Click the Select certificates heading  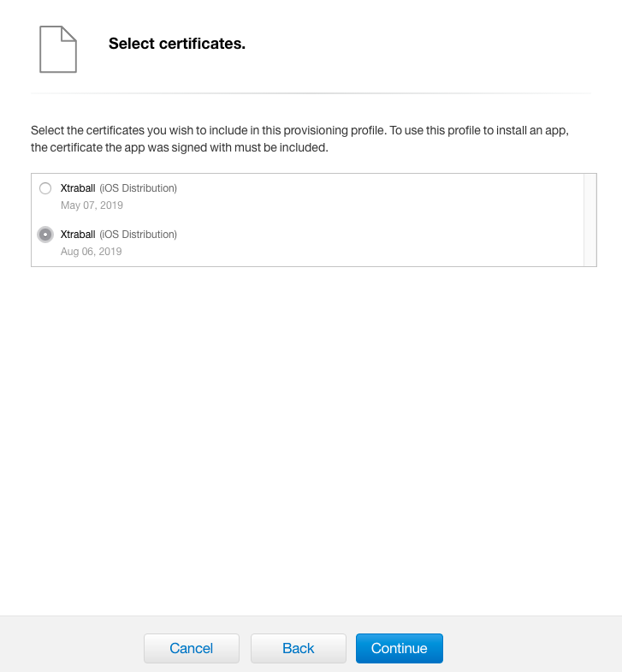(x=177, y=44)
